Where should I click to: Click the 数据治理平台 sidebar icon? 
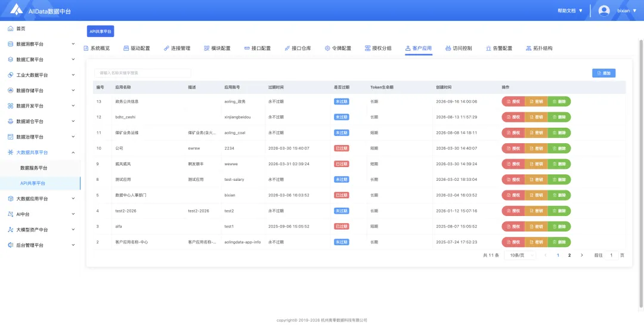point(11,137)
